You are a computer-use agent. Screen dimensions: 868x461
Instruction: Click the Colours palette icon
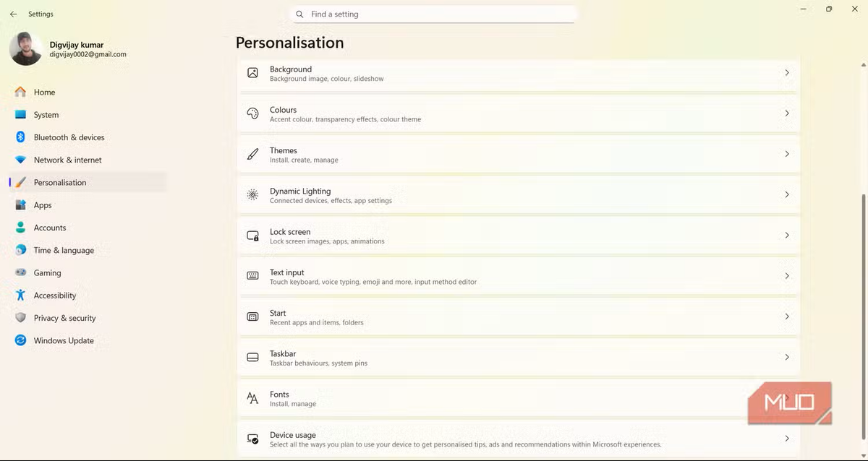tap(252, 113)
